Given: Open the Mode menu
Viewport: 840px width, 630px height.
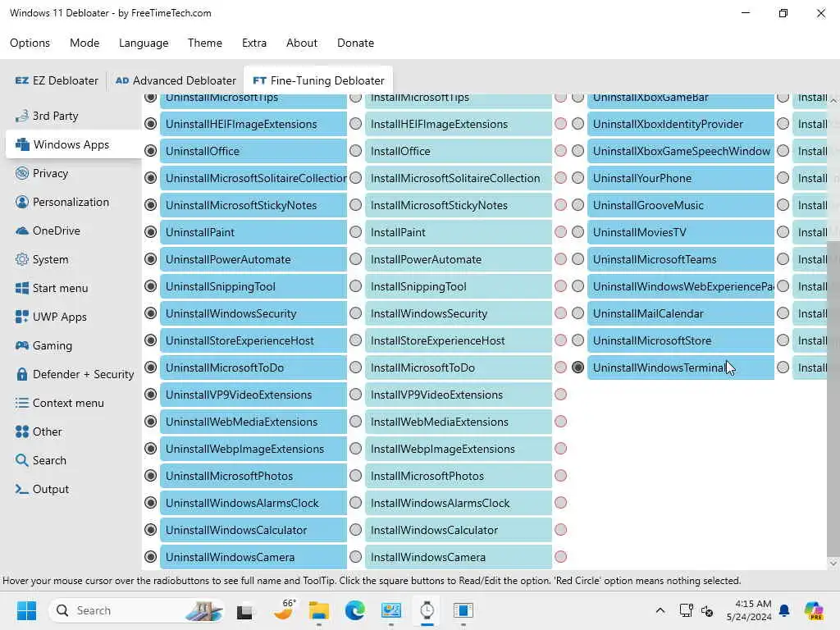Looking at the screenshot, I should pyautogui.click(x=84, y=43).
